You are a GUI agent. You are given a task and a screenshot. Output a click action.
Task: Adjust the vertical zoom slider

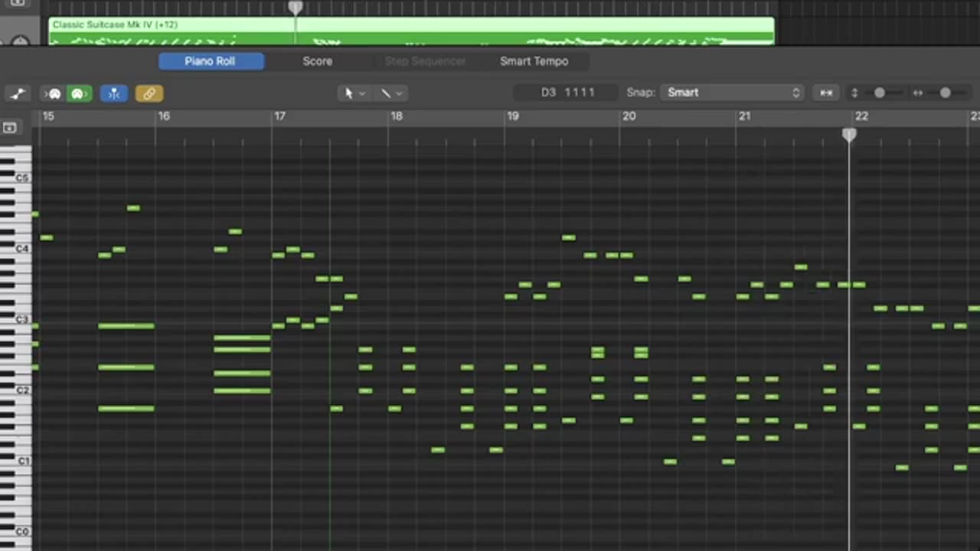tap(880, 93)
